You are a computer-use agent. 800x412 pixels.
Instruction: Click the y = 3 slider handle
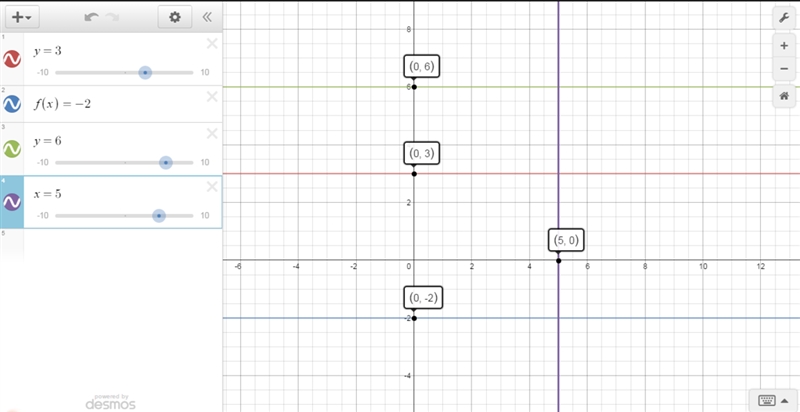click(145, 72)
